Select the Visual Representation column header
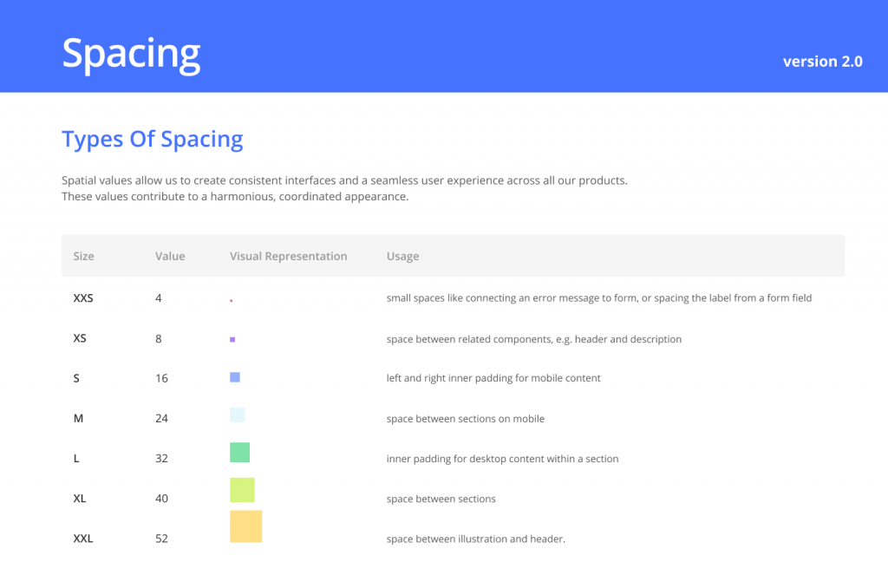The height and width of the screenshot is (588, 888). point(288,256)
